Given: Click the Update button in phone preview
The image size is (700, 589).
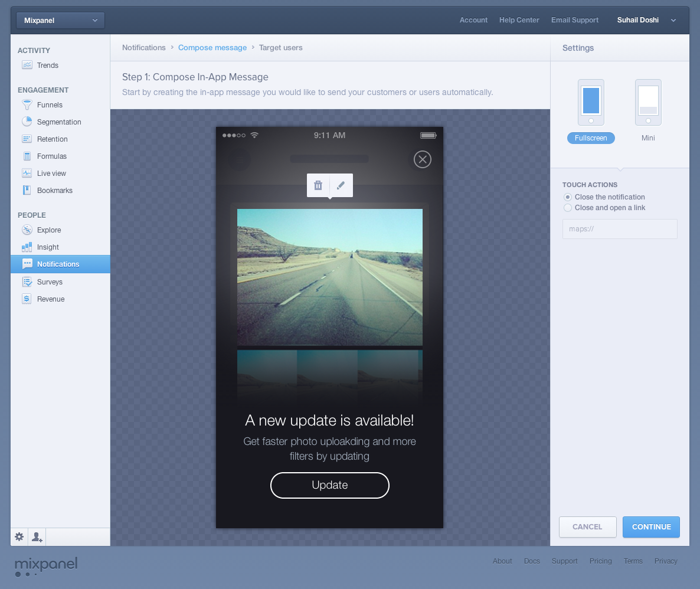Looking at the screenshot, I should [330, 485].
